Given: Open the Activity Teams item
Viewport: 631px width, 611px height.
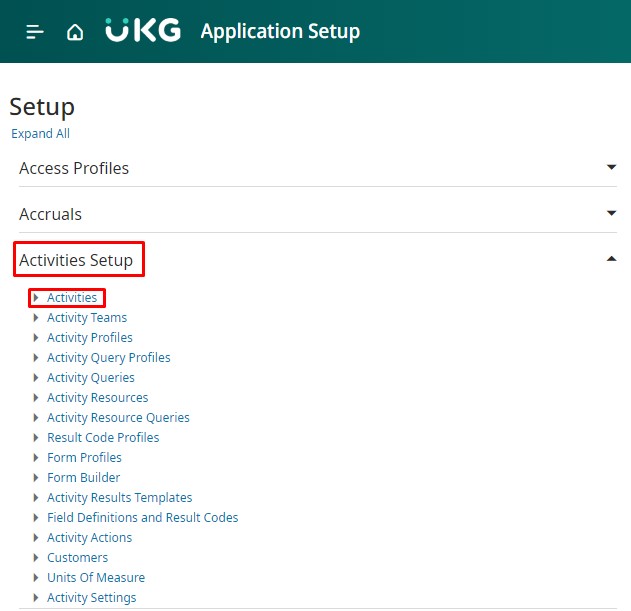Looking at the screenshot, I should click(x=87, y=318).
